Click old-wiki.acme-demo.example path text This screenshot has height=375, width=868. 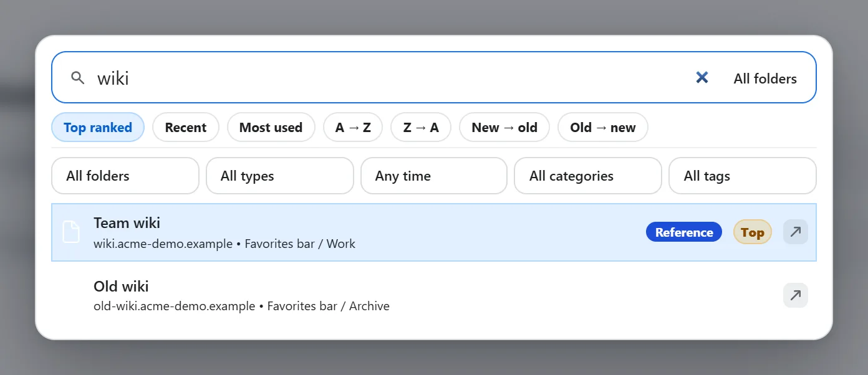click(174, 306)
